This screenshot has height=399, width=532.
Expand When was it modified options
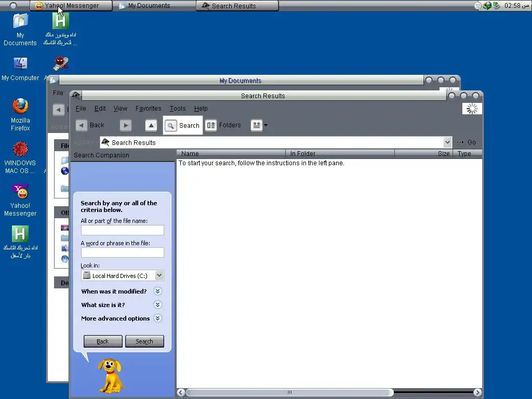157,291
